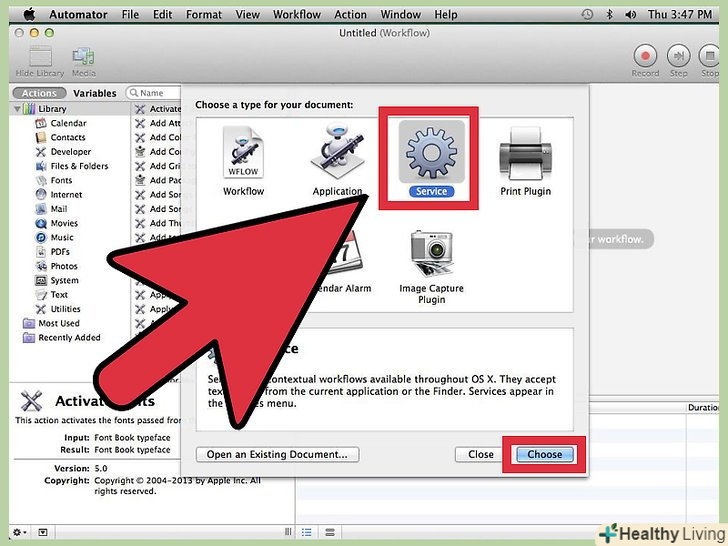Open the Automator menu

tap(78, 15)
